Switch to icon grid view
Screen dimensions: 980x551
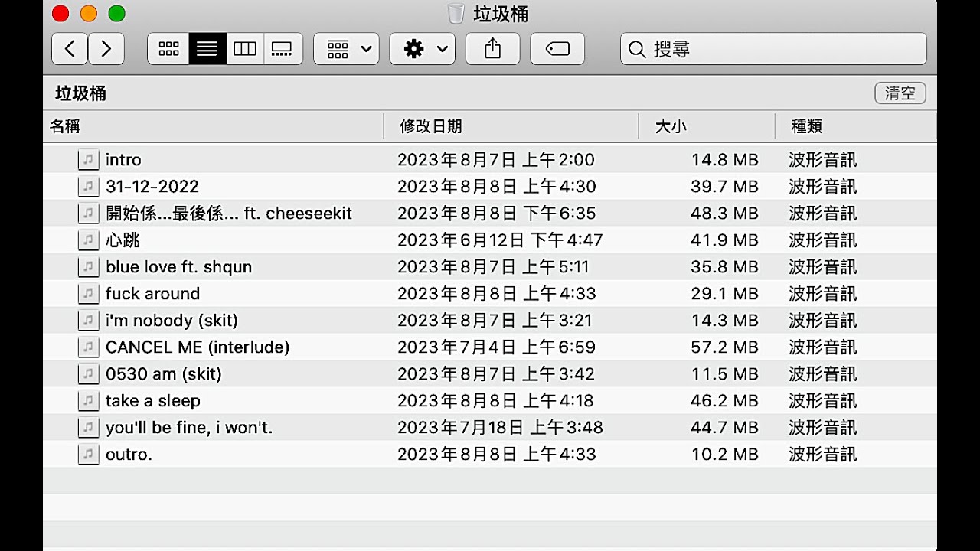168,49
